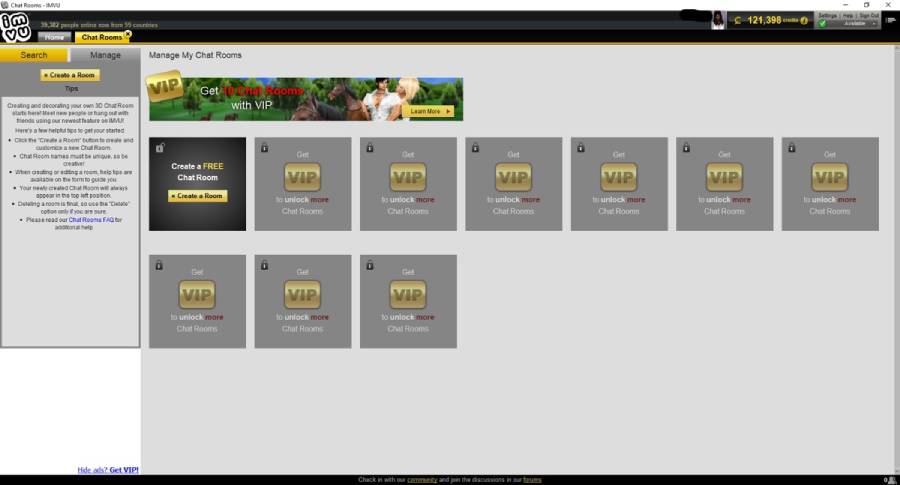Click the green availability checkmark icon
Viewport: 900px width, 485px height.
pos(823,24)
